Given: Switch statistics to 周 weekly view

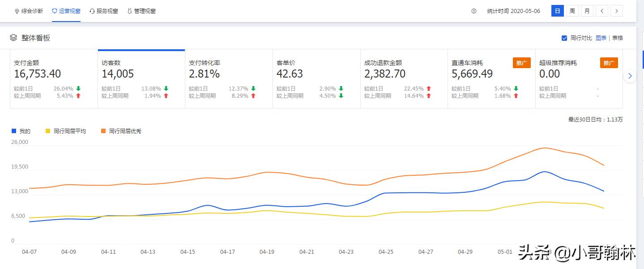Looking at the screenshot, I should pos(572,11).
